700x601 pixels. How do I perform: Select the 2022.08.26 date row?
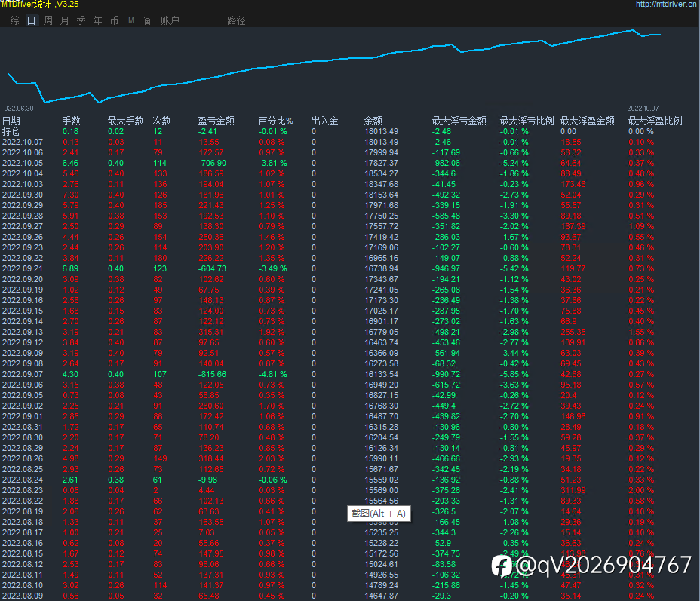[23, 458]
